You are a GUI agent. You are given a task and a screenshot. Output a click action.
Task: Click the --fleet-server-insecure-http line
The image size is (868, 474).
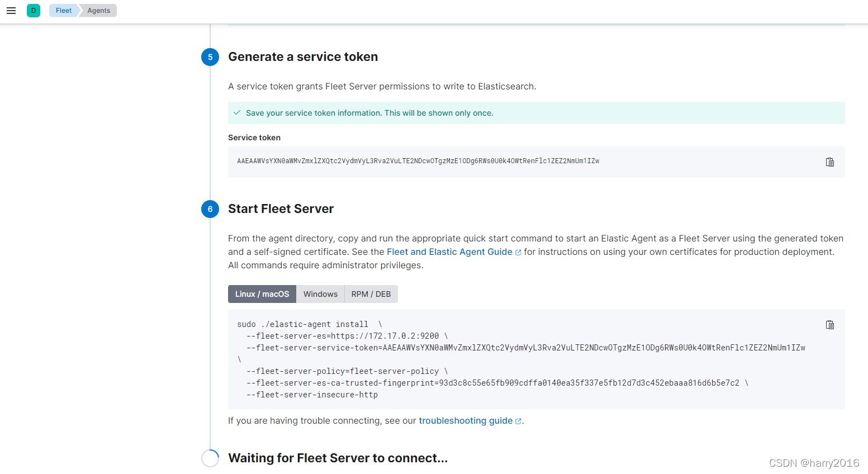[x=312, y=395]
